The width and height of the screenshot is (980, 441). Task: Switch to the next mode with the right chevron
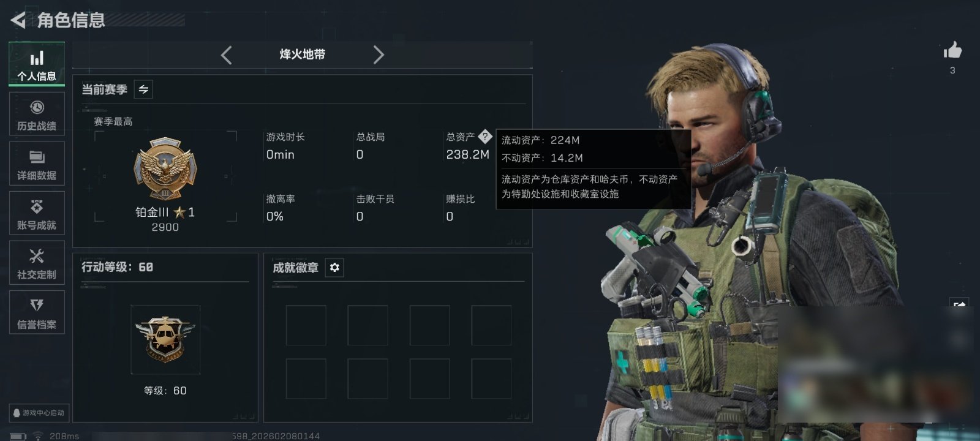(379, 55)
